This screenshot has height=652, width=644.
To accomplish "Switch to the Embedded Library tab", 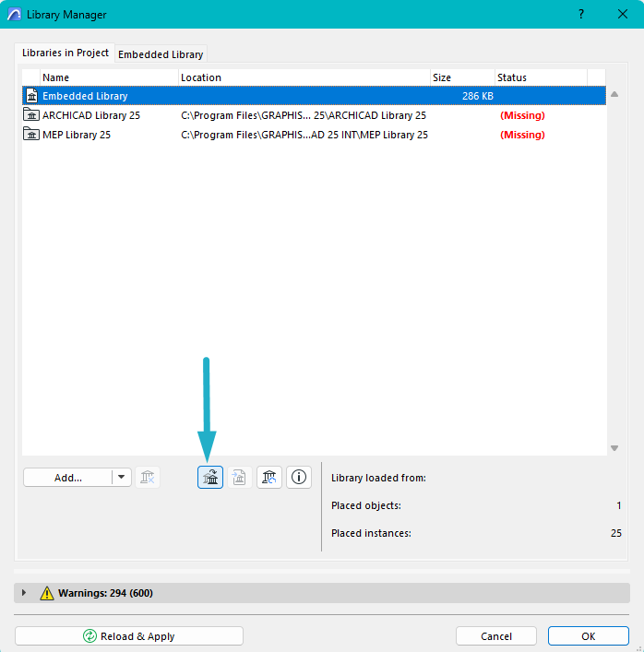I will pos(161,54).
